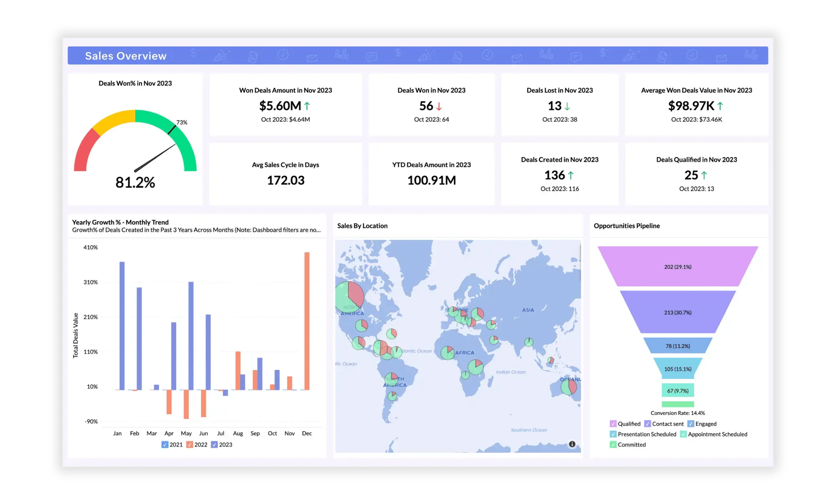Select the pie marker left of Africa label
This screenshot has width=835, height=504.
point(448,353)
